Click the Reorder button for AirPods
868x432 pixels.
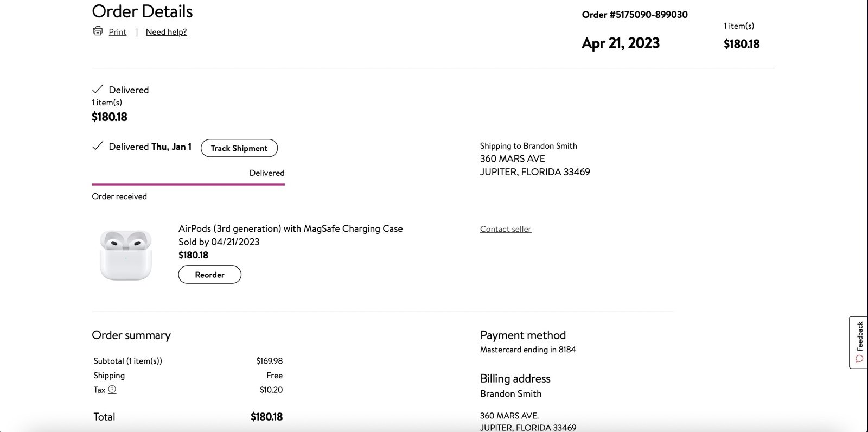coord(209,275)
